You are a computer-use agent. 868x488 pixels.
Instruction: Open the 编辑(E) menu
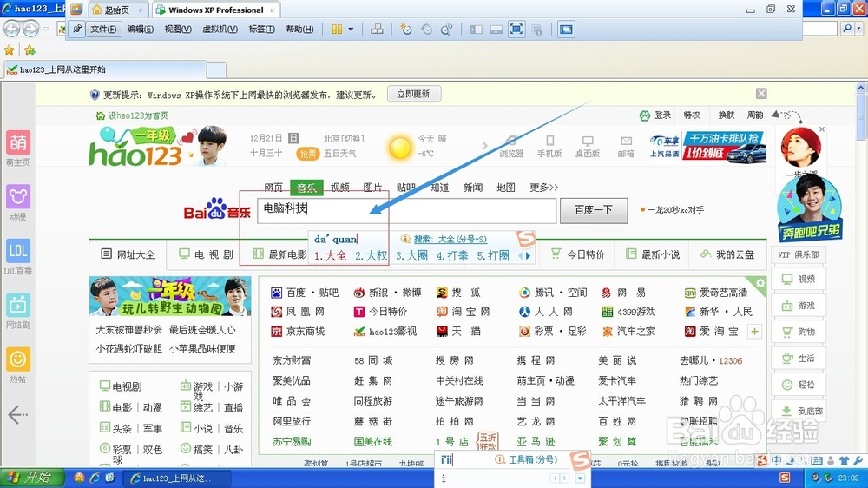[x=140, y=29]
